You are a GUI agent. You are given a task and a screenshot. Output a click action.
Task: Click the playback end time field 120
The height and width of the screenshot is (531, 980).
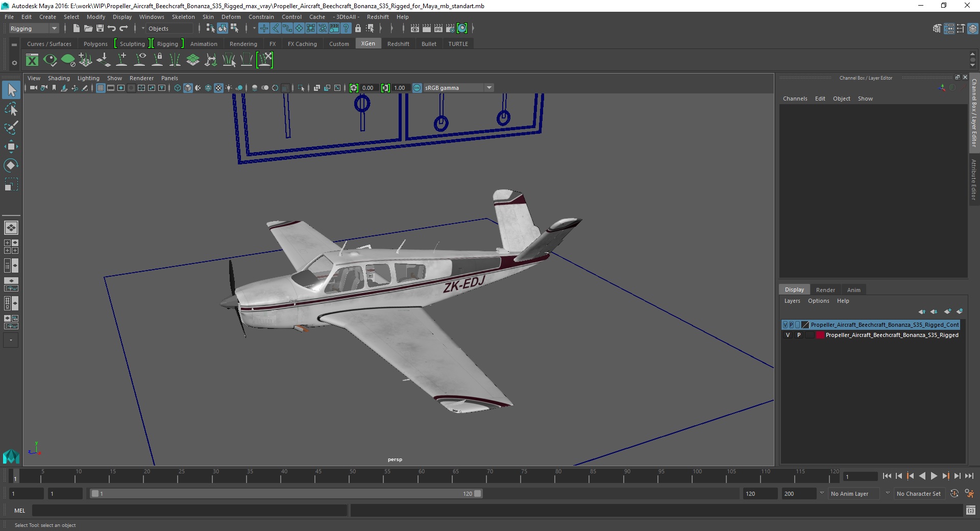click(x=759, y=494)
